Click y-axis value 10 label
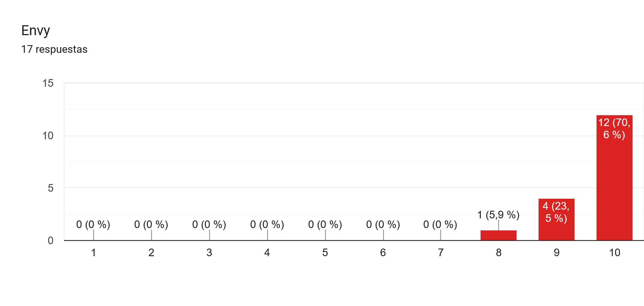644x306 pixels. click(x=48, y=136)
